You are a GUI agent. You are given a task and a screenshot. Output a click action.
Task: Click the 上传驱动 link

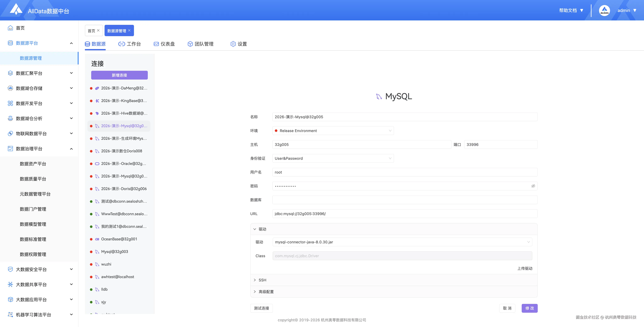pyautogui.click(x=525, y=269)
